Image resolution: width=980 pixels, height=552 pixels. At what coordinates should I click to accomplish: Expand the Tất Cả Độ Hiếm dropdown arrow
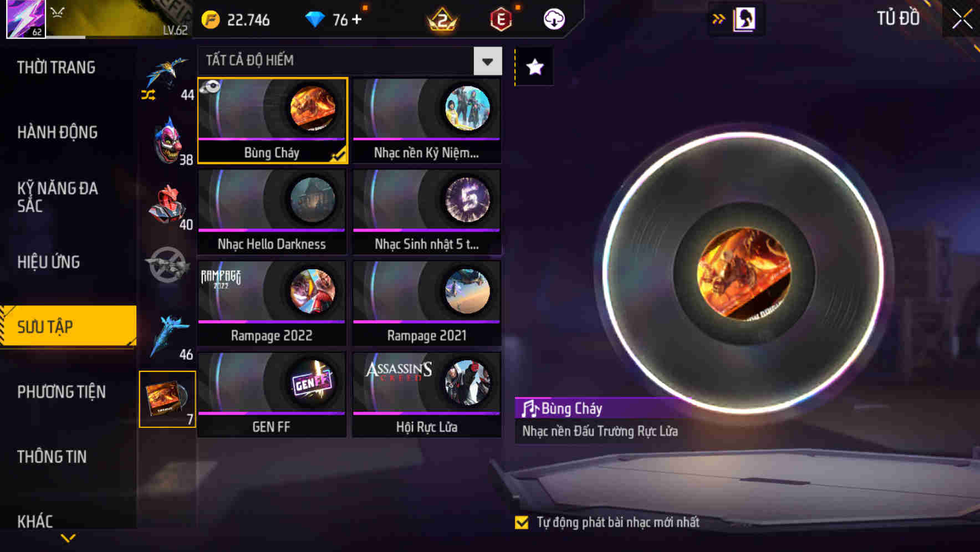(488, 61)
